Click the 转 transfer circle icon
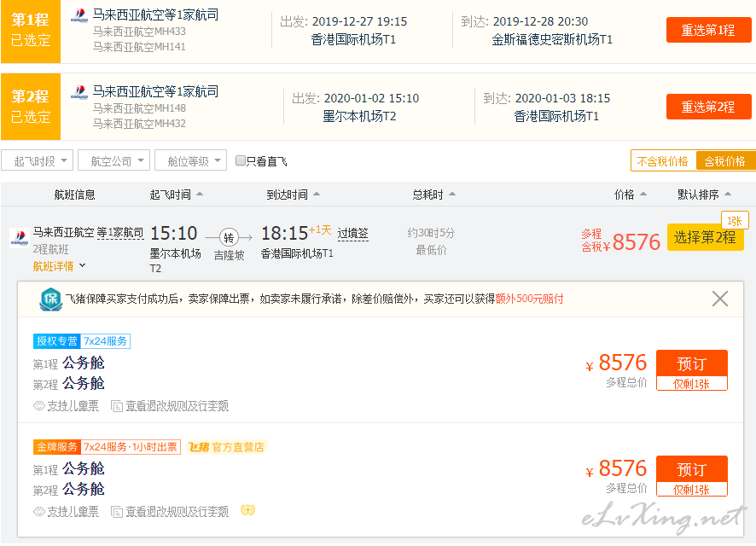Image resolution: width=756 pixels, height=546 pixels. [x=229, y=237]
